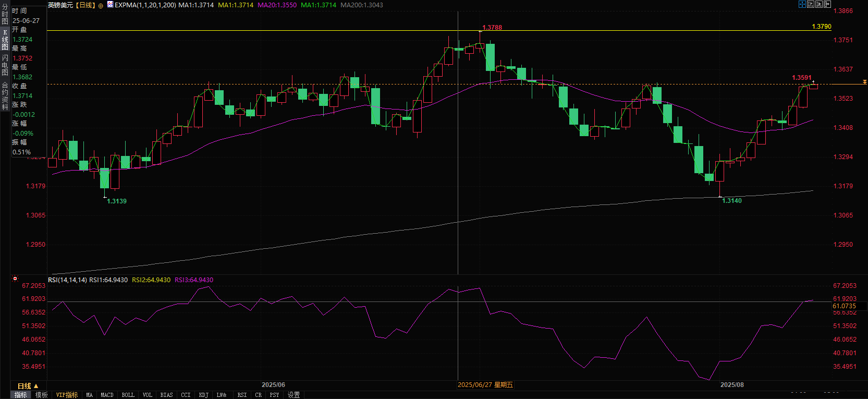868x399 pixels.
Task: Click the RSI(14,14,14) indicator label
Action: coord(67,280)
